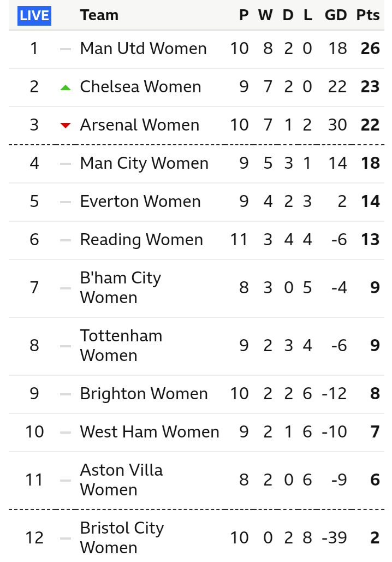Open Aston Villa Women team page
Viewport: 392px width, 562px height.
[121, 480]
